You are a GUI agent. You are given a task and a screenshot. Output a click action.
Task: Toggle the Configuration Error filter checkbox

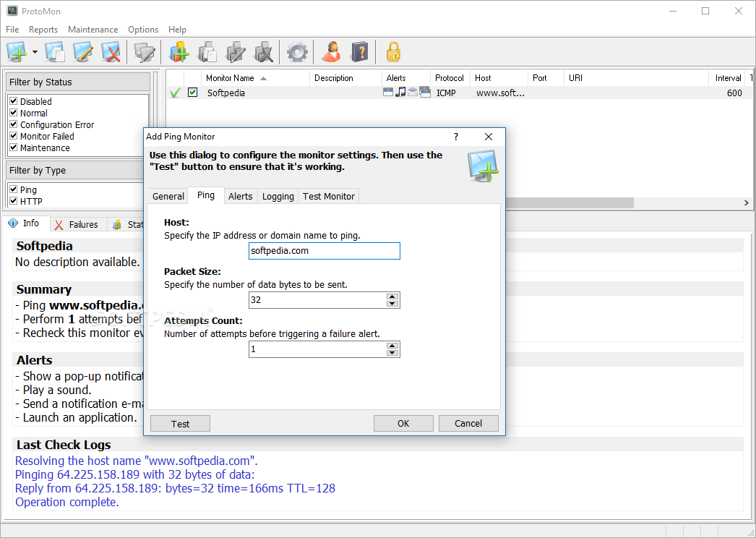point(14,124)
